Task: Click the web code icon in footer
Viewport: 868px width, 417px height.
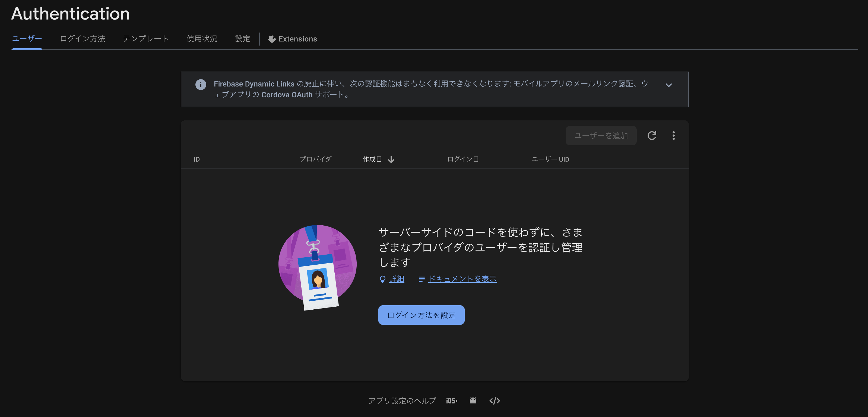Action: 494,400
